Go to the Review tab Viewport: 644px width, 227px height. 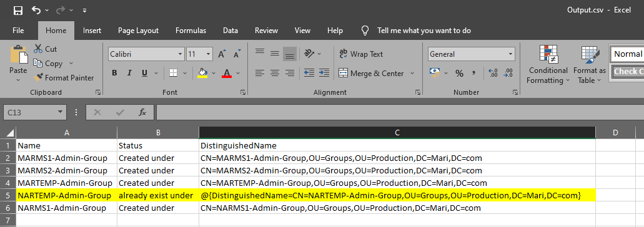tap(267, 31)
